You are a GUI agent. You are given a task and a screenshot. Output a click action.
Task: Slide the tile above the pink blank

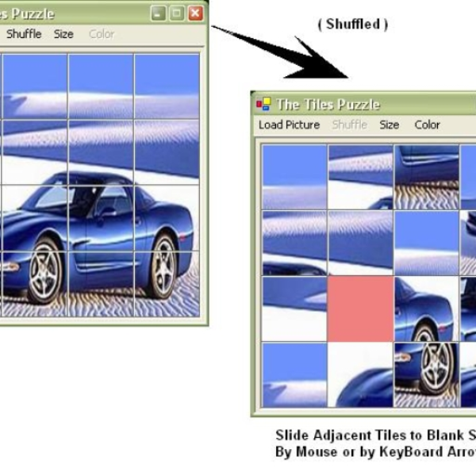tap(360, 243)
